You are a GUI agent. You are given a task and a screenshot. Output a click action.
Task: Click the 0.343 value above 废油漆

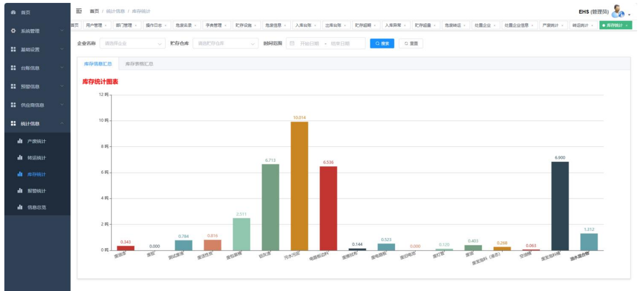[125, 241]
